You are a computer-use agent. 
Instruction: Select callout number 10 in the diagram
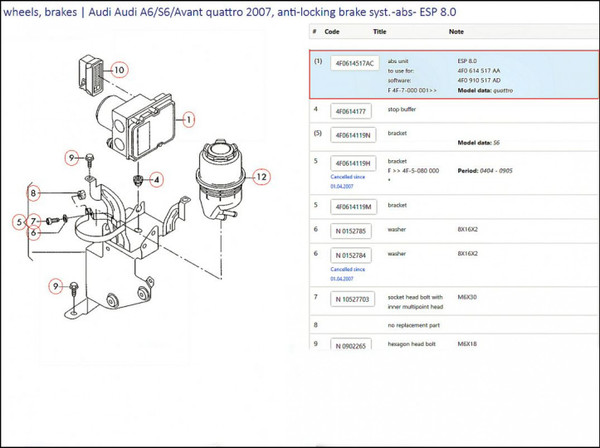[x=119, y=70]
